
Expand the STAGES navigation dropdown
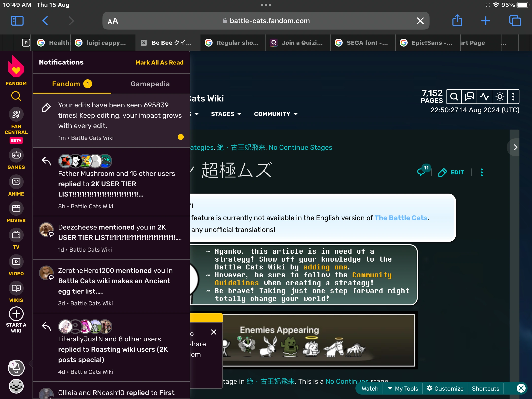coord(226,114)
